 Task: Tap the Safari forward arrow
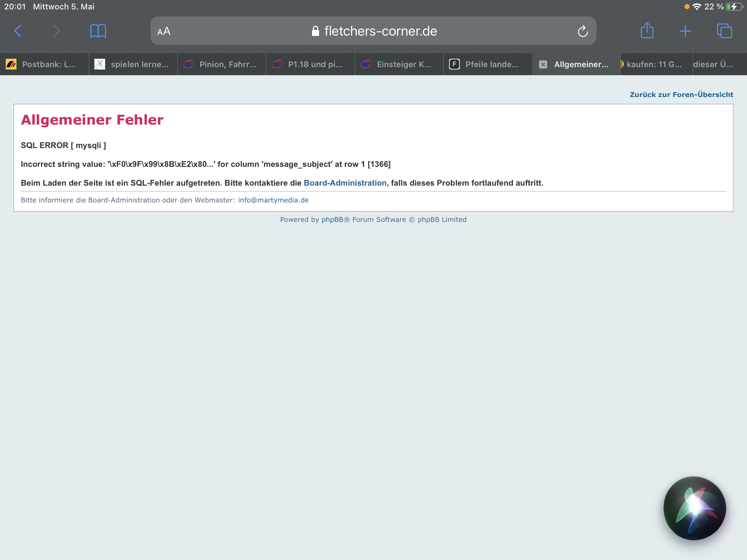[x=56, y=31]
